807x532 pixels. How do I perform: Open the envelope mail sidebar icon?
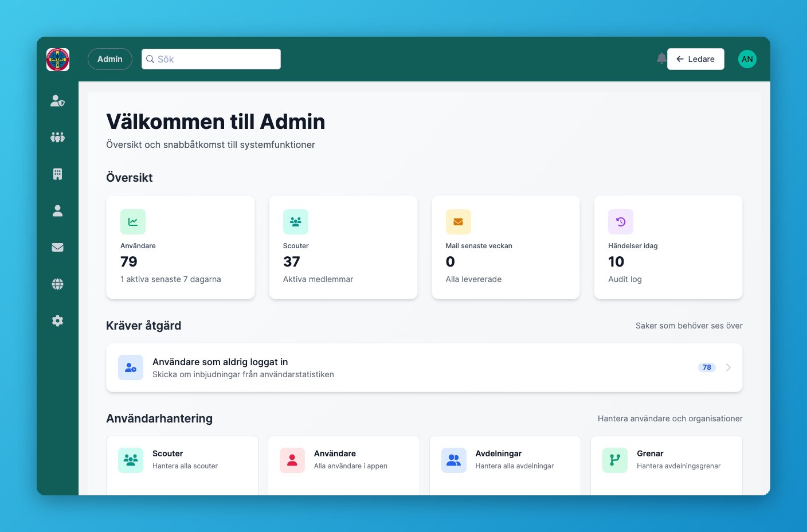58,248
